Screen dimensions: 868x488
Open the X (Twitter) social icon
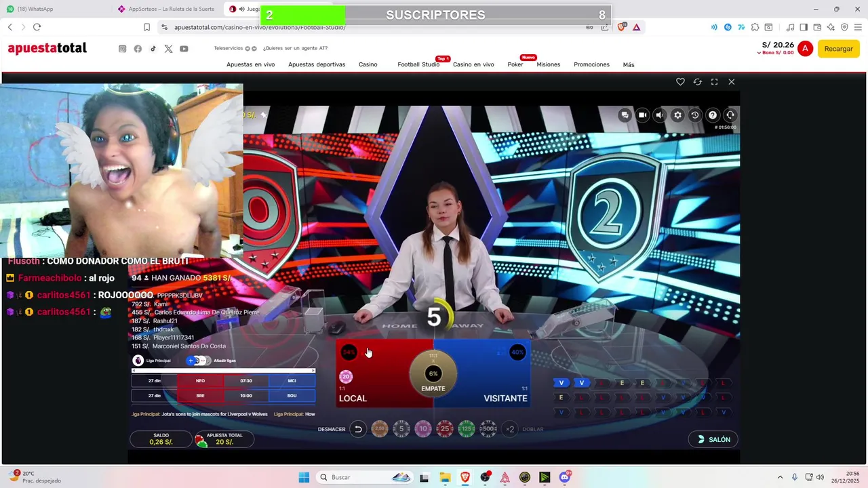(x=168, y=49)
